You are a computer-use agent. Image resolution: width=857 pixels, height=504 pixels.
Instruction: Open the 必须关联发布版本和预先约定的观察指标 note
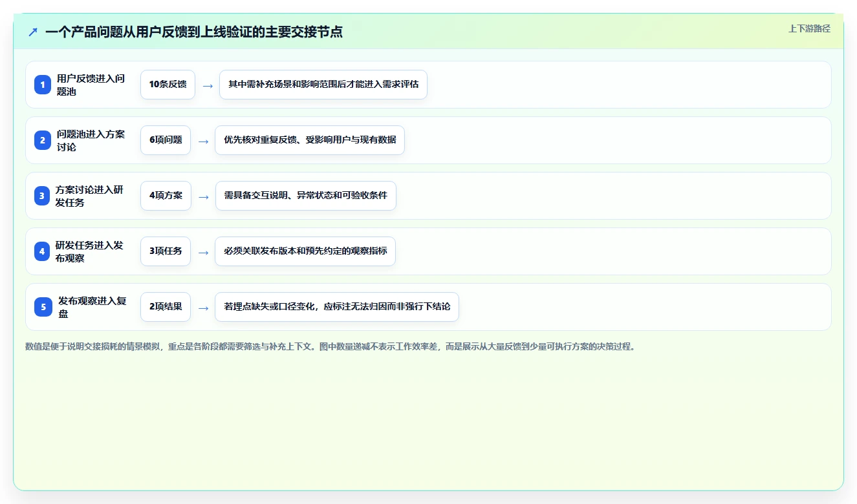coord(305,251)
